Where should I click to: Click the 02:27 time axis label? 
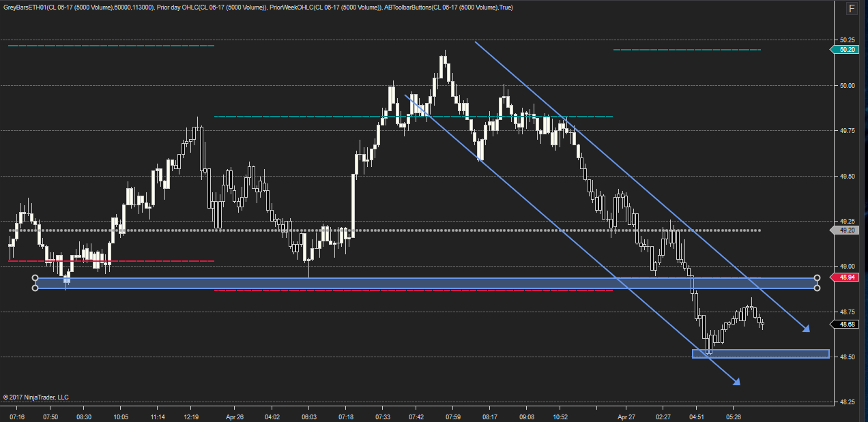663,416
